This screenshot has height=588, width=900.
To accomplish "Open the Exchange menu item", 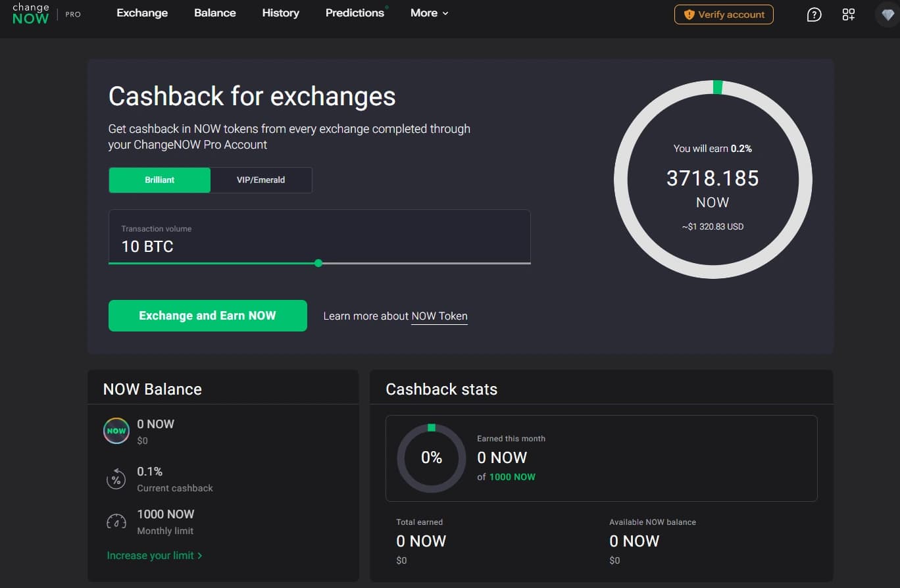I will click(x=142, y=13).
